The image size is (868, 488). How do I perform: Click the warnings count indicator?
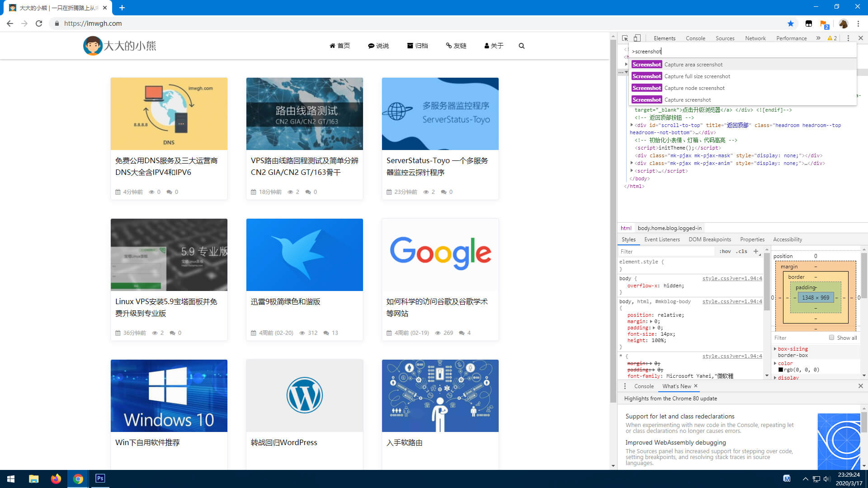(832, 38)
